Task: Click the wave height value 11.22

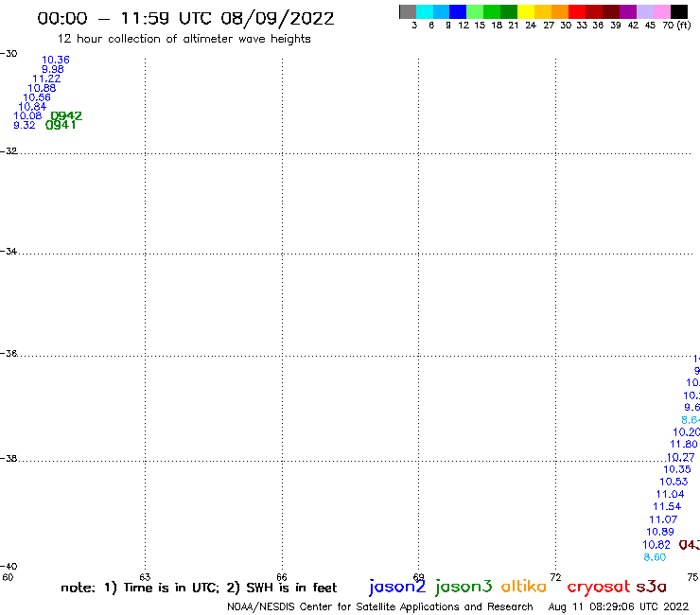Action: 46,79
